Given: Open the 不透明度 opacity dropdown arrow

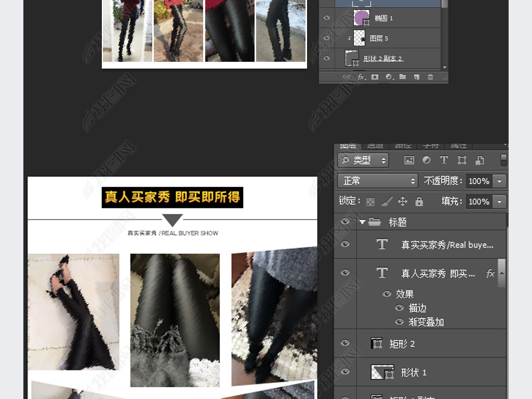Looking at the screenshot, I should coord(500,181).
